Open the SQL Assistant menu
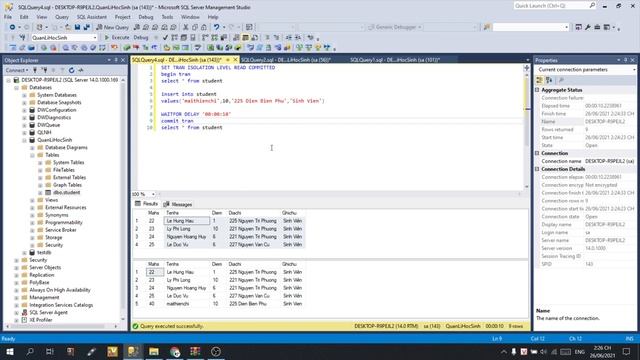Image resolution: width=640 pixels, height=360 pixels. [92, 17]
